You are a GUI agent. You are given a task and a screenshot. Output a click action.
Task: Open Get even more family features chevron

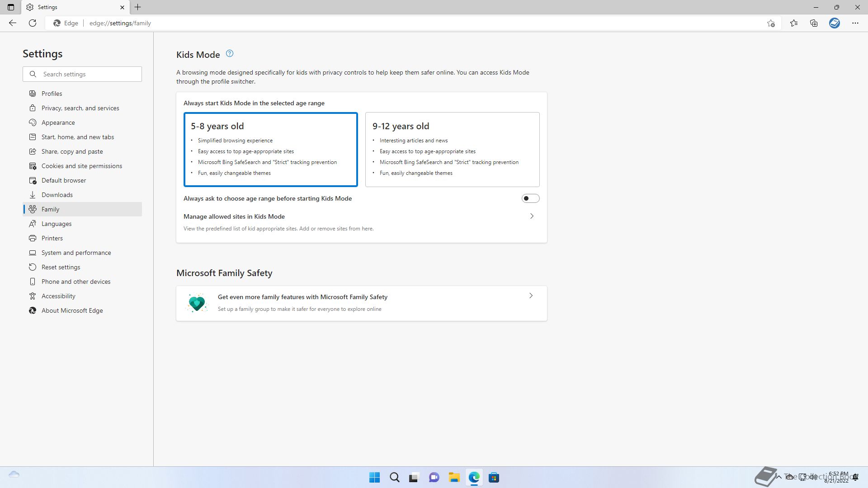click(x=531, y=296)
